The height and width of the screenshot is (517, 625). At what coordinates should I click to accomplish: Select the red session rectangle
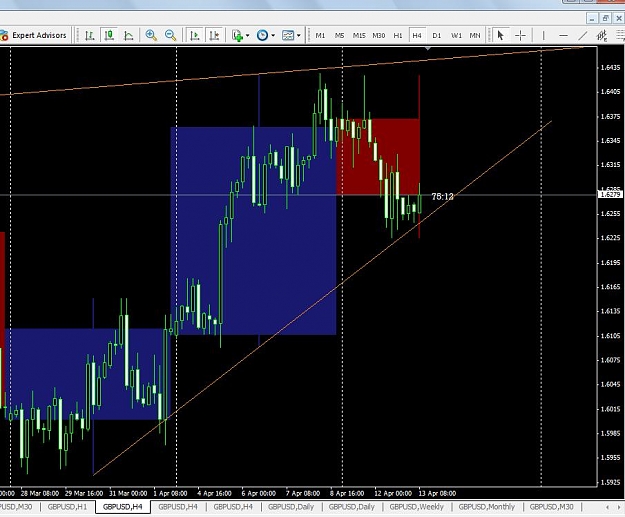(378, 156)
